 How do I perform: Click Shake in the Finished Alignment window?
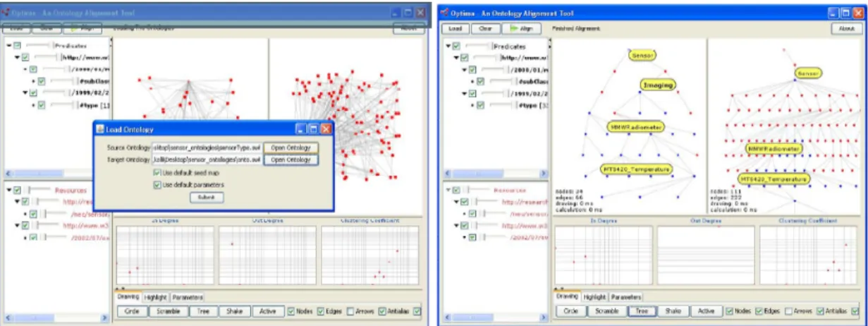point(673,310)
